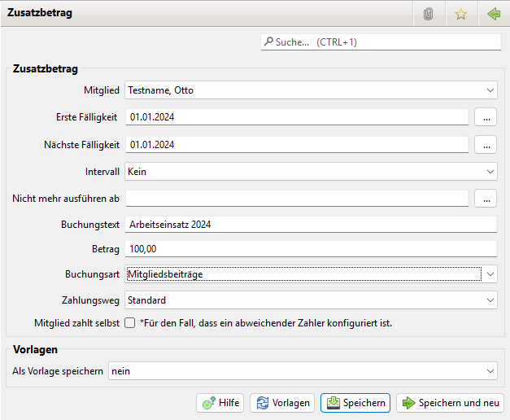
Task: Click the magnifying glass search icon
Action: pyautogui.click(x=268, y=42)
